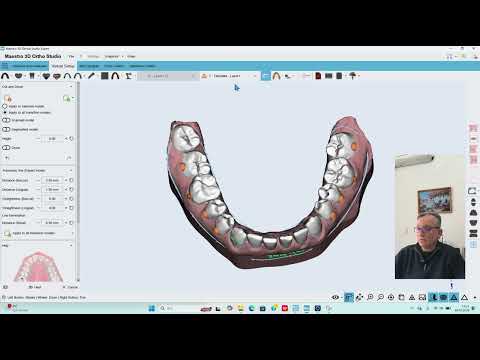Select the Apply to all transfer models radio

click(5, 112)
